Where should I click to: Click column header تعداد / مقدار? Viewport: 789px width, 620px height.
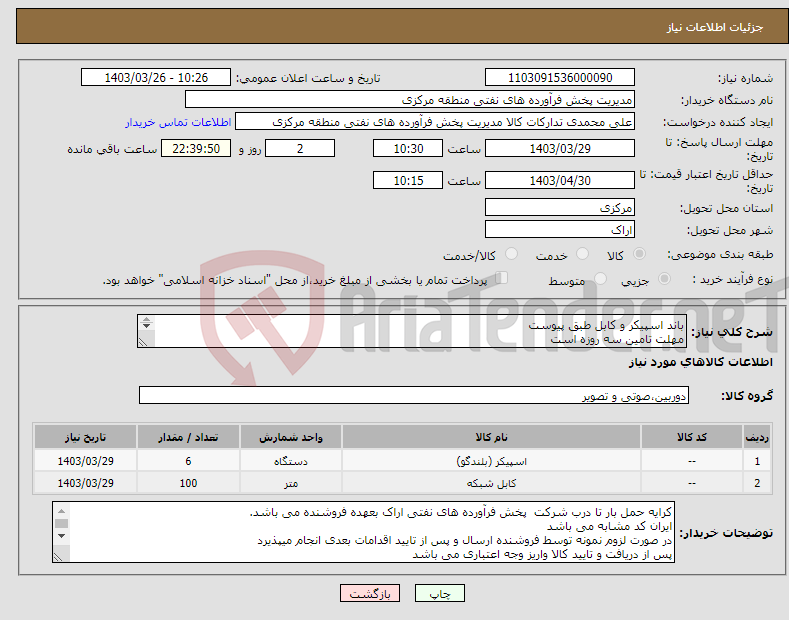point(188,437)
